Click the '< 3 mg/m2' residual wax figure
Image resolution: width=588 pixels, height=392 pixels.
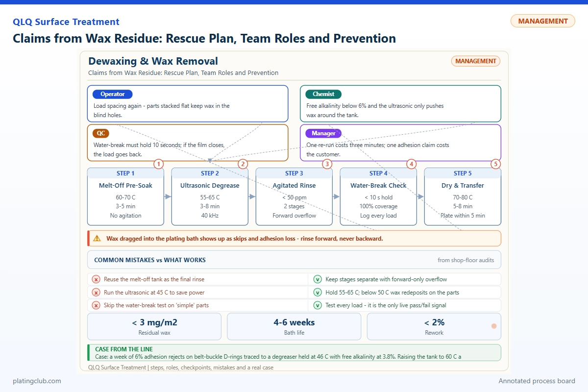[154, 322]
